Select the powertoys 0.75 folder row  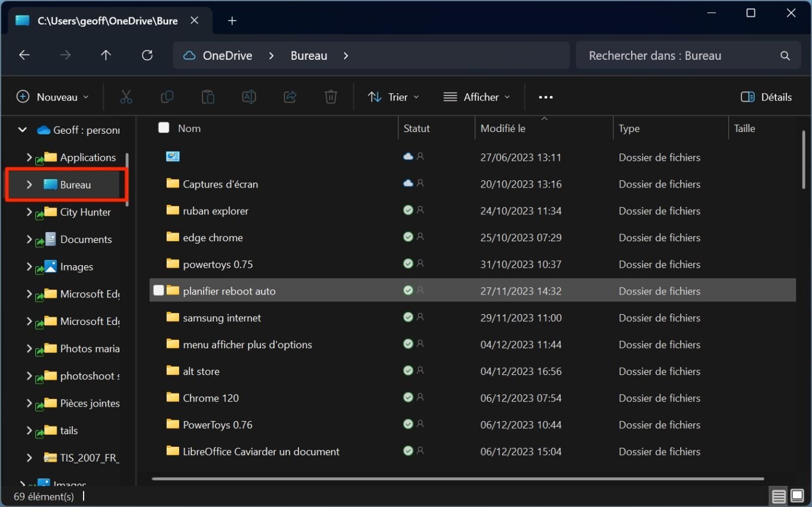[x=472, y=264]
